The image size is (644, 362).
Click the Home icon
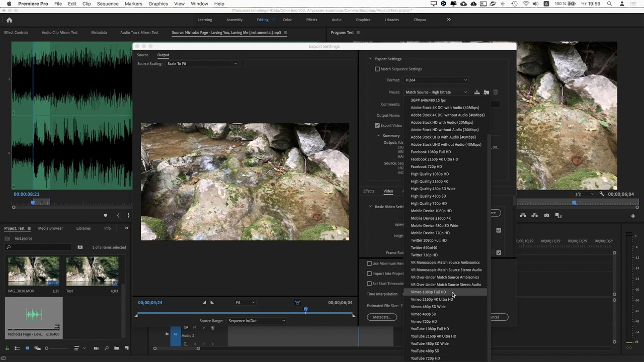click(x=9, y=20)
